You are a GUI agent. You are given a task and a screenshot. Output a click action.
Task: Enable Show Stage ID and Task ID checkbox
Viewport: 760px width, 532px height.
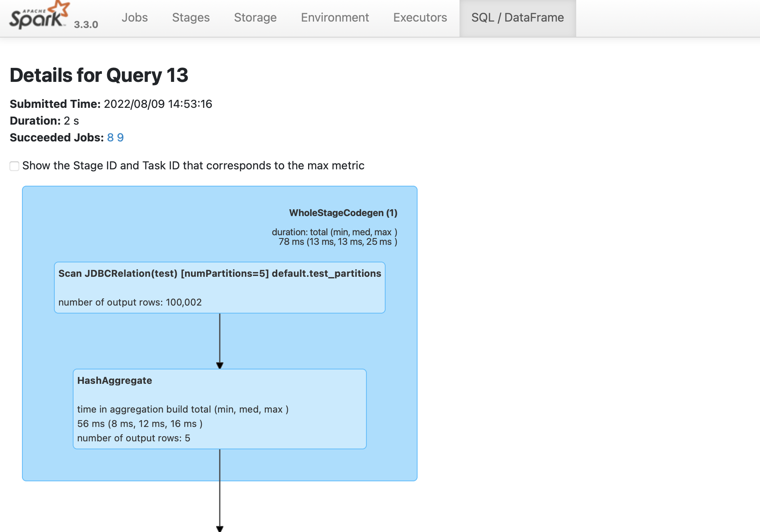[x=14, y=166]
